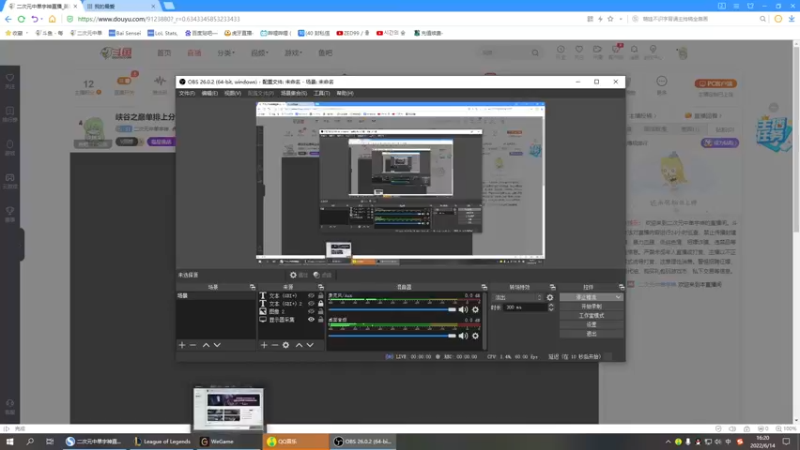800x450 pixels.
Task: Add a new scene with the plus icon in Scenes panel
Action: coord(182,345)
